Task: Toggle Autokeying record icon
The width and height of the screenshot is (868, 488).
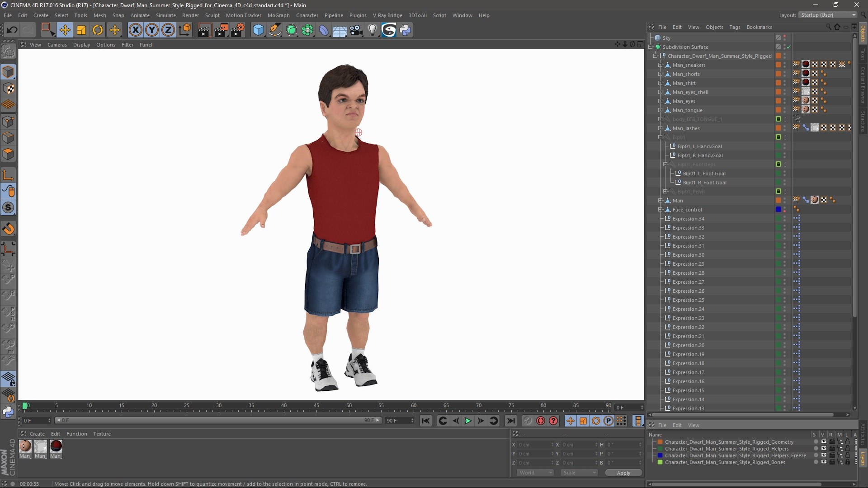Action: (541, 421)
